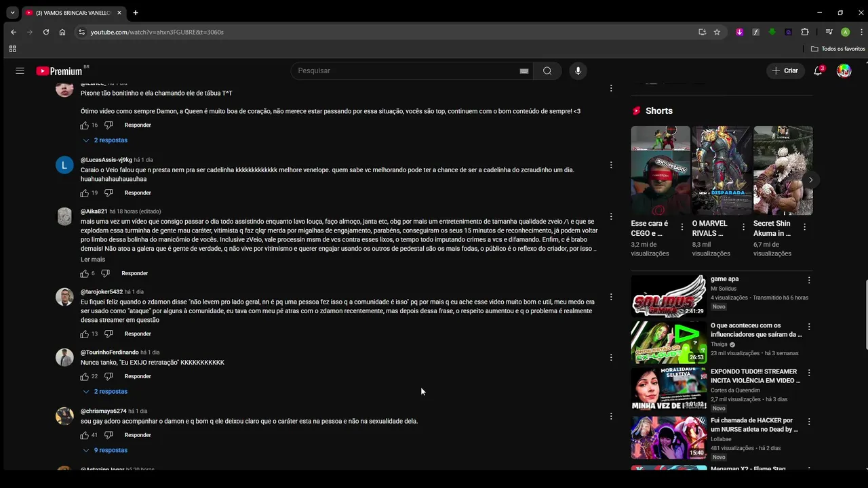Open the YouTube guide hamburger menu
868x488 pixels.
20,70
